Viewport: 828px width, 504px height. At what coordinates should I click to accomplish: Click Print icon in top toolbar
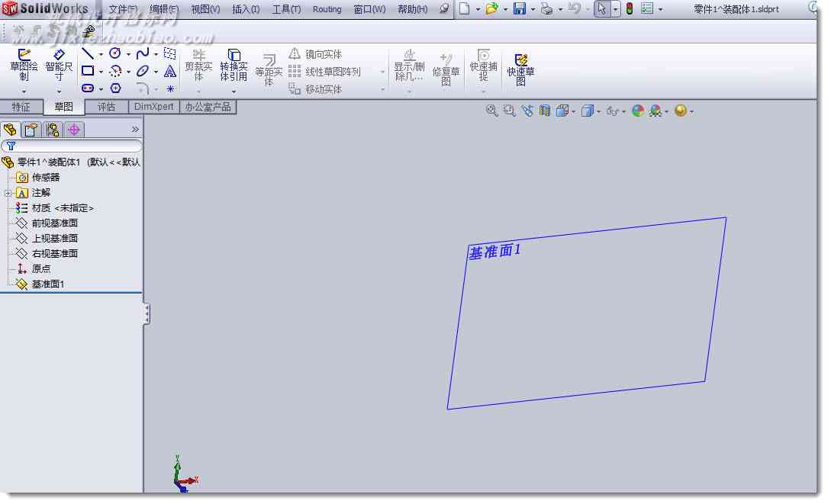click(547, 8)
